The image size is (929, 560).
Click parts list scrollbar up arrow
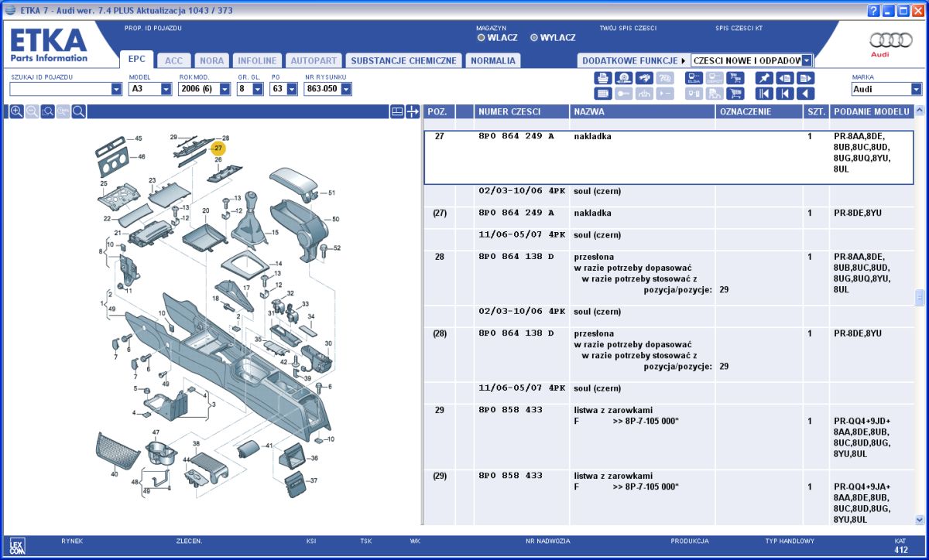tap(920, 111)
